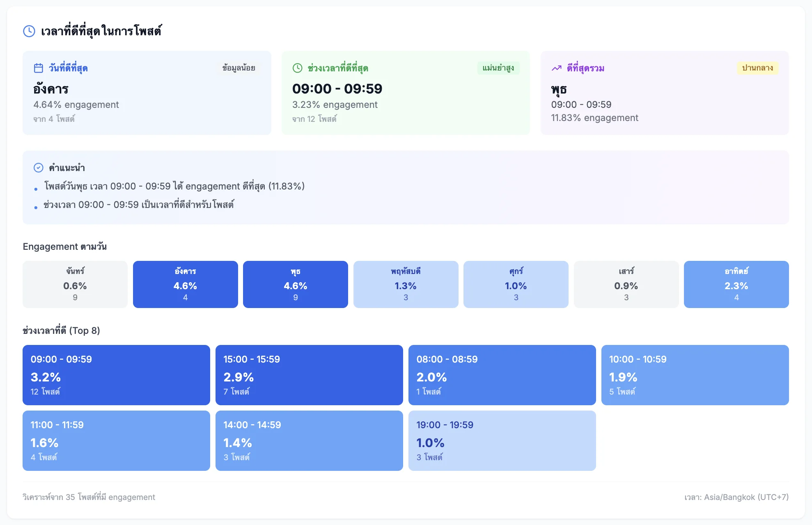The image size is (812, 525).
Task: Click the clock icon next to the page title
Action: coord(29,30)
